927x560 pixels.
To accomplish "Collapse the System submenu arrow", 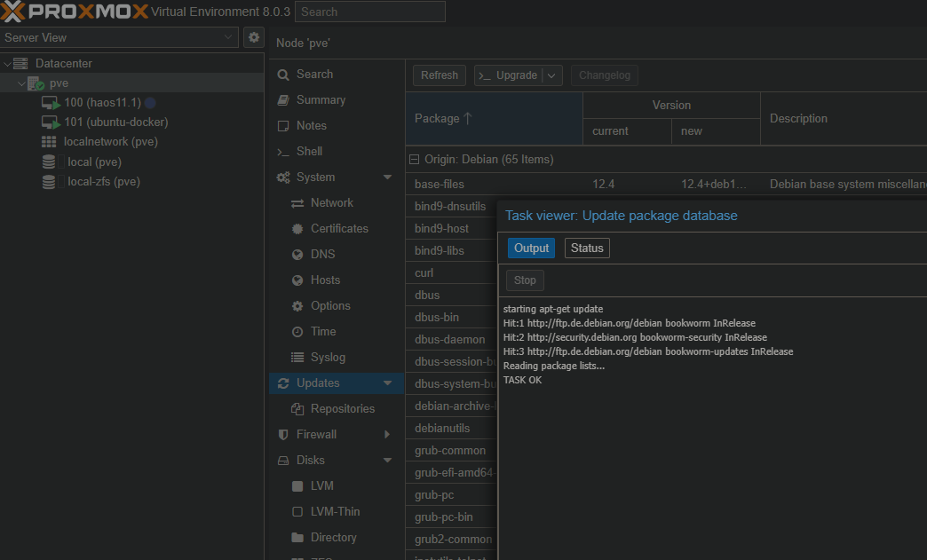I will tap(387, 177).
